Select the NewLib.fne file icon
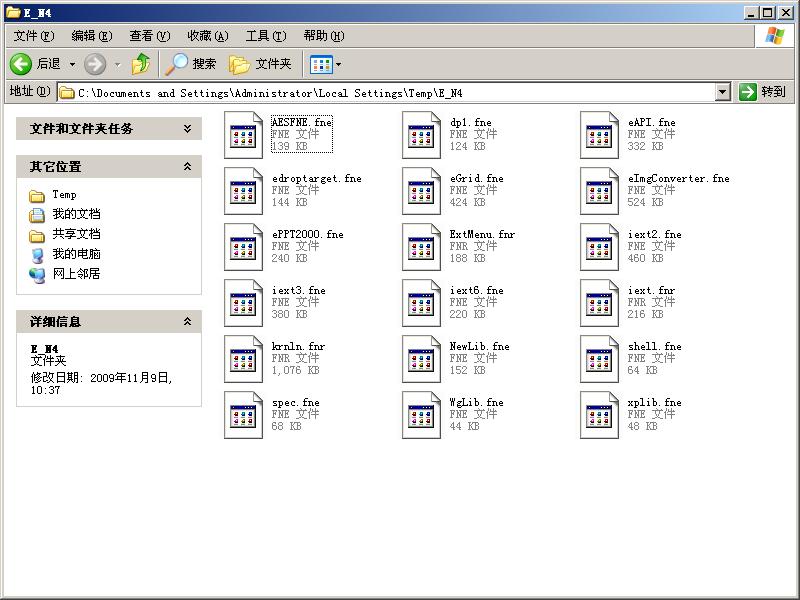This screenshot has height=600, width=800. tap(421, 359)
